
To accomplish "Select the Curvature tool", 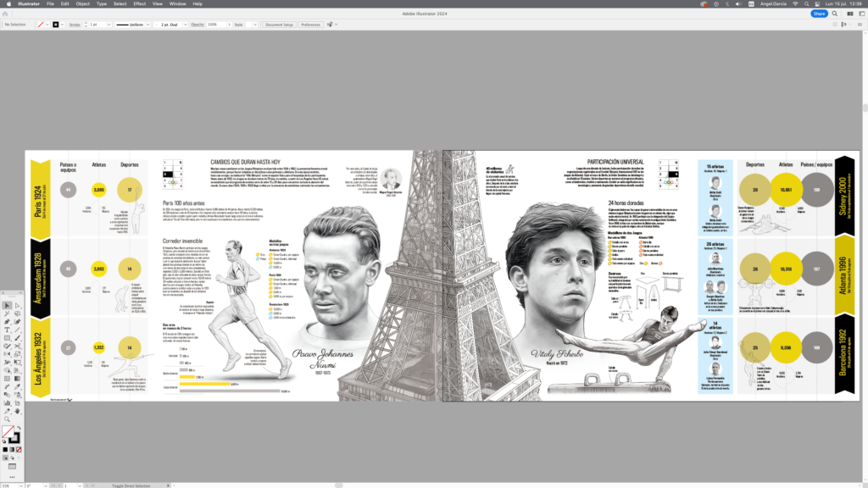I will pos(18,321).
